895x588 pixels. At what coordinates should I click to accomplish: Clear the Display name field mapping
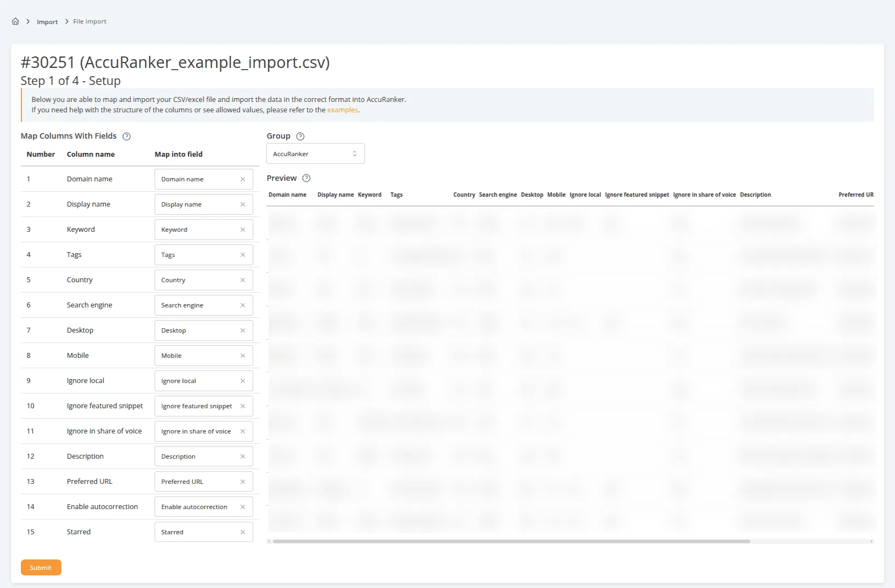point(243,204)
